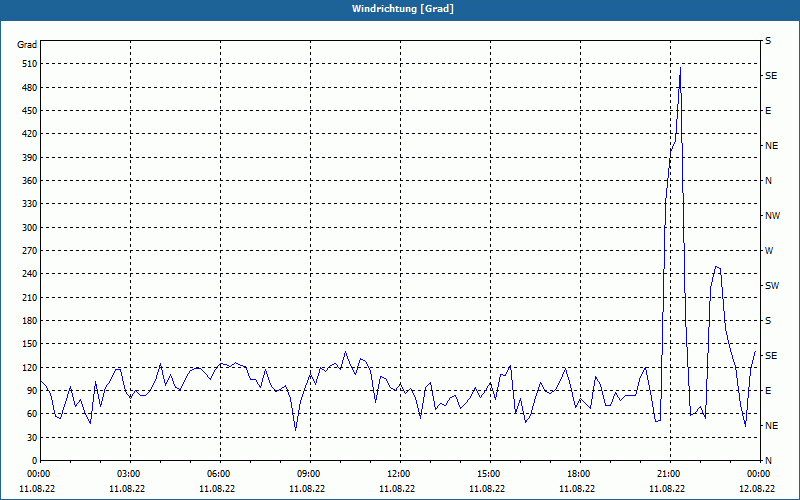Select the 18:00 time label
Image resolution: width=800 pixels, height=500 pixels.
(580, 474)
